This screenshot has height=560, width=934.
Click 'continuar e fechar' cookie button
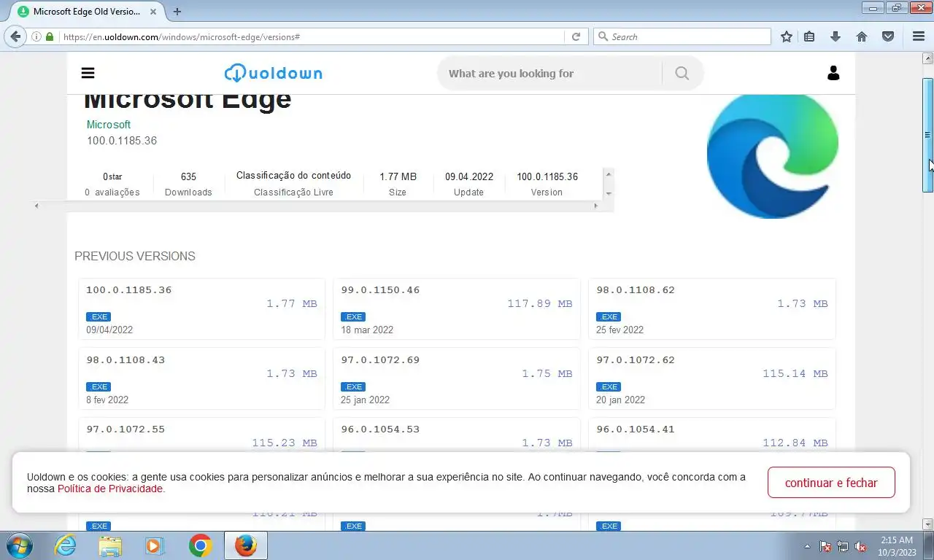pos(831,483)
